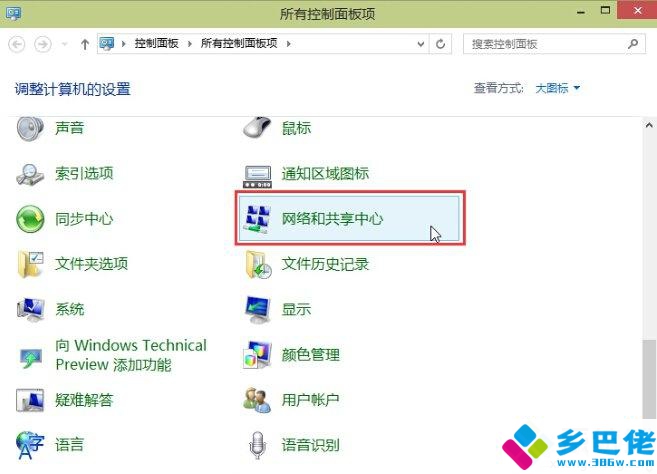The width and height of the screenshot is (657, 474).
Task: Open 颜色管理 link
Action: pos(310,355)
